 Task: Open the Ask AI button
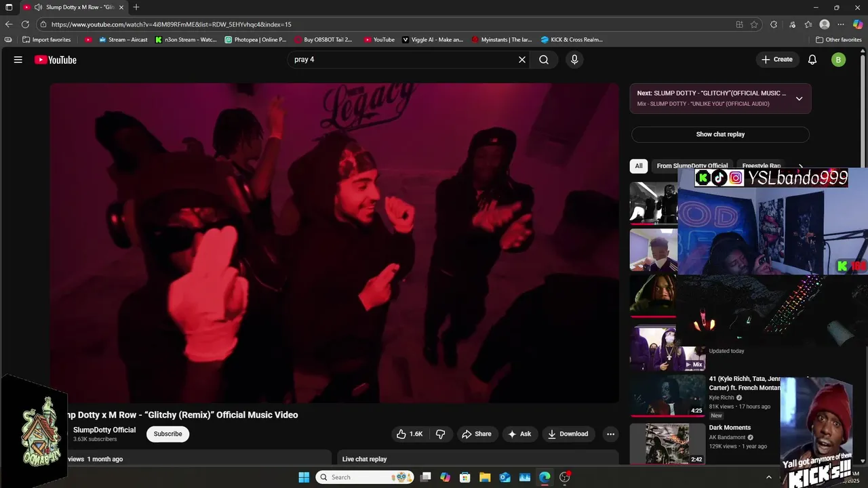[519, 434]
